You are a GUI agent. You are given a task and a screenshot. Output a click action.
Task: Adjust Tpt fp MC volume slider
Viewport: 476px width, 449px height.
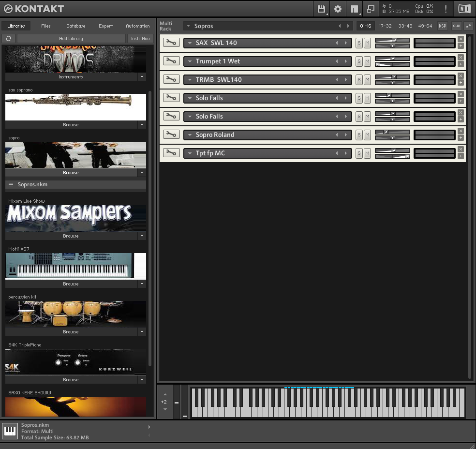point(392,150)
